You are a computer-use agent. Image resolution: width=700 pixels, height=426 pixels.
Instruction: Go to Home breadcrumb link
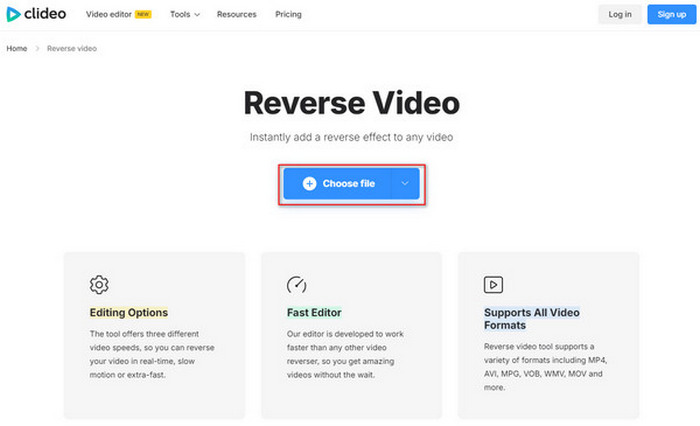click(17, 48)
